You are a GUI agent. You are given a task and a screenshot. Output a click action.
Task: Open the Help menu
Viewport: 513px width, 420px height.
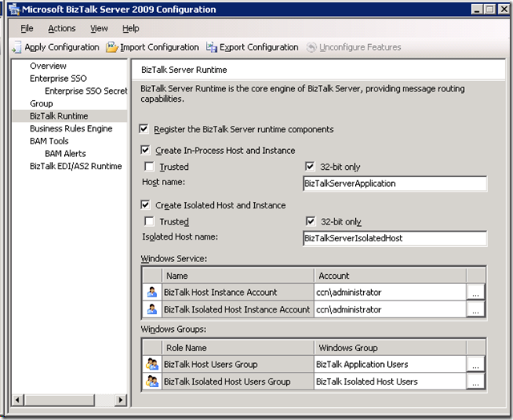tap(131, 29)
